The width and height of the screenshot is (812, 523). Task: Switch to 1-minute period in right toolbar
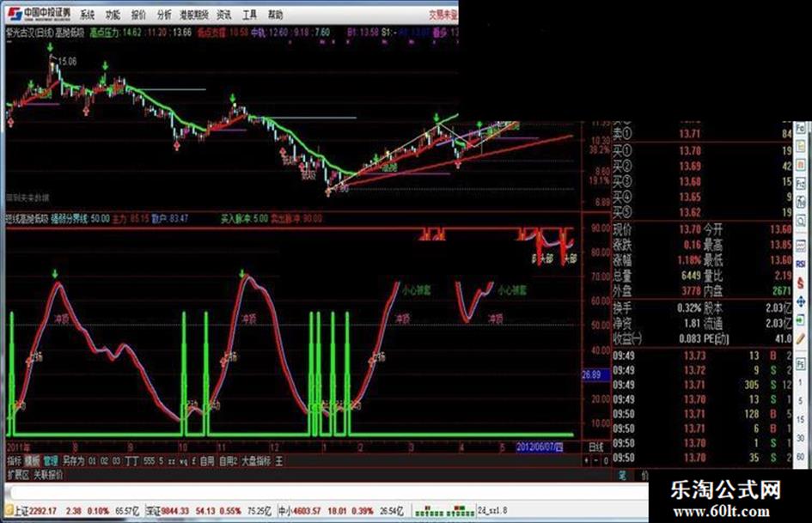[801, 383]
